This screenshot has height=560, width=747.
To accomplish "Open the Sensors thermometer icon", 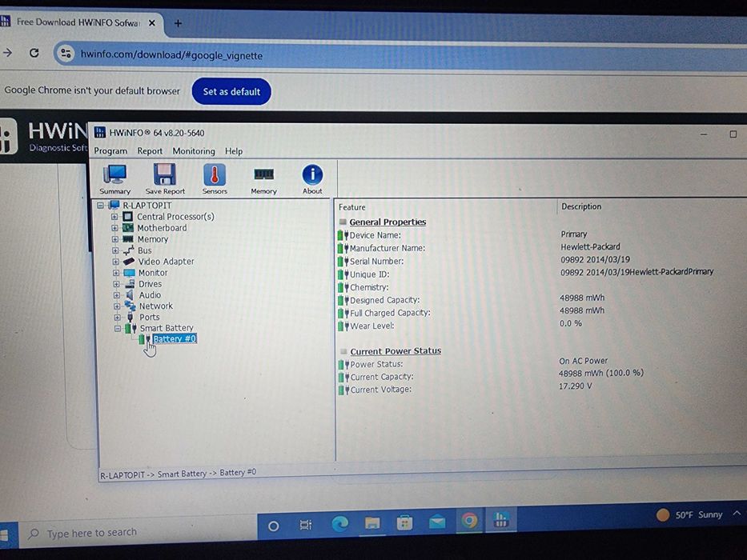I will pyautogui.click(x=215, y=179).
